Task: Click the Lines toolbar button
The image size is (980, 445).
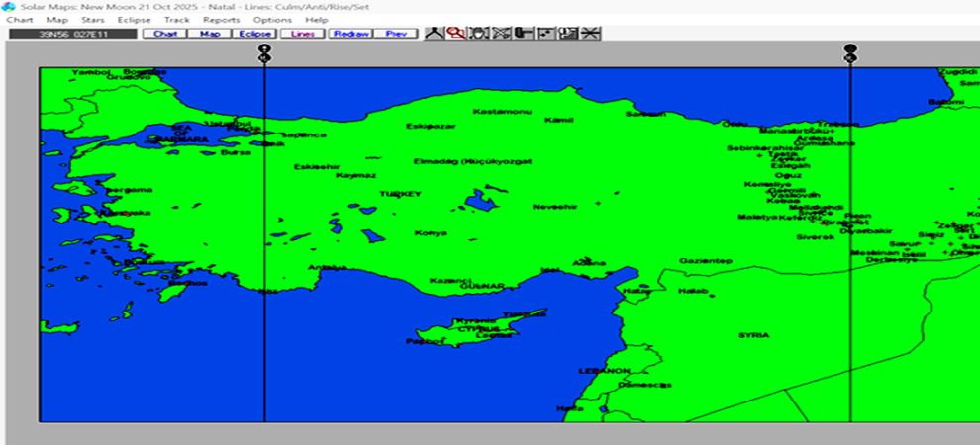Action: coord(302,34)
